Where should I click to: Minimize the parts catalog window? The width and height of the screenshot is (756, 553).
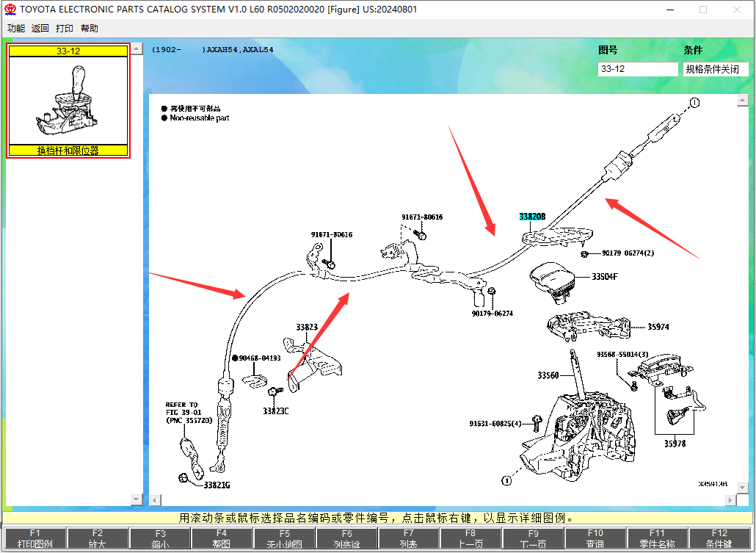669,10
